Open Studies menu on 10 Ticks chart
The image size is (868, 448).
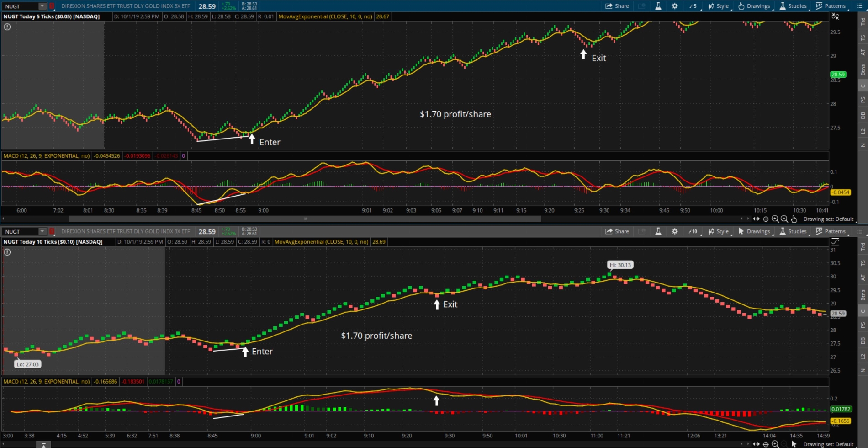794,231
